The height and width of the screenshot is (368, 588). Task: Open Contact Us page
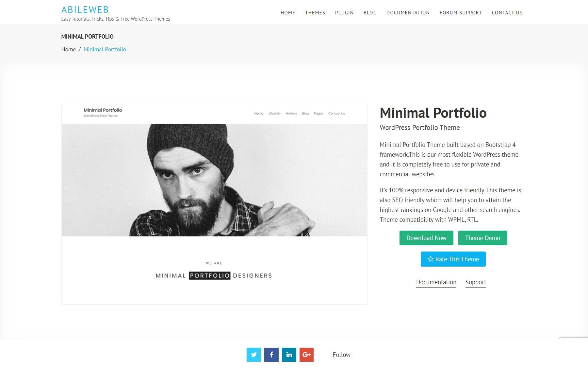[x=507, y=13]
